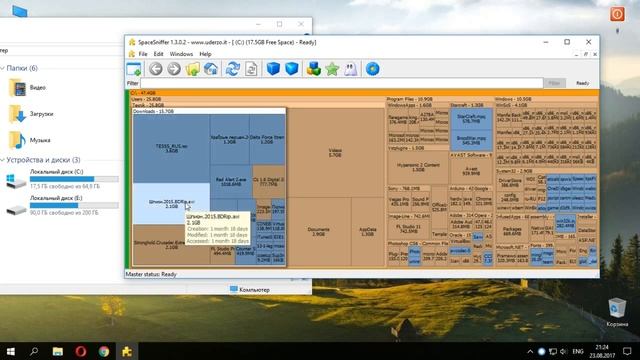The height and width of the screenshot is (360, 640).
Task: Open a new view window in SpaceSniffer
Action: [134, 69]
